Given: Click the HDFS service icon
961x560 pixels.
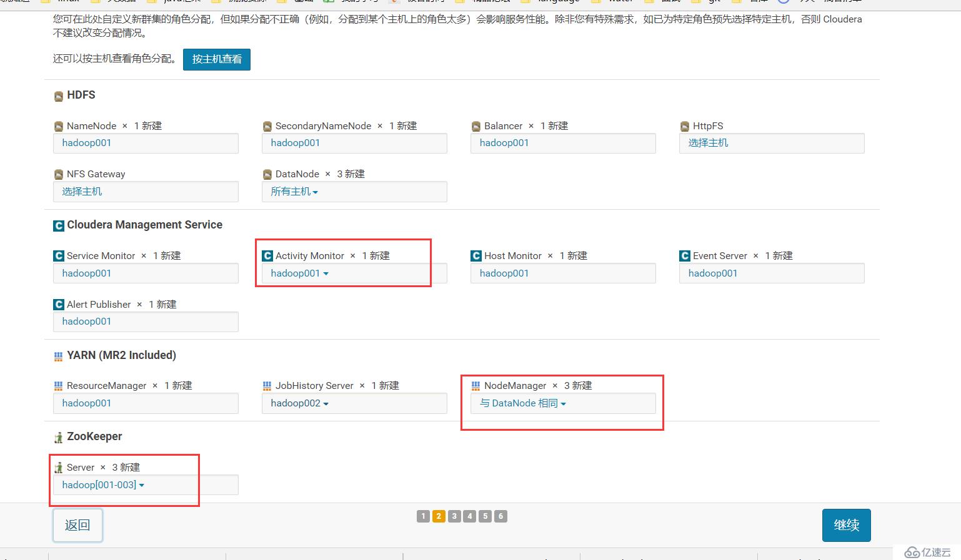Looking at the screenshot, I should tap(59, 96).
